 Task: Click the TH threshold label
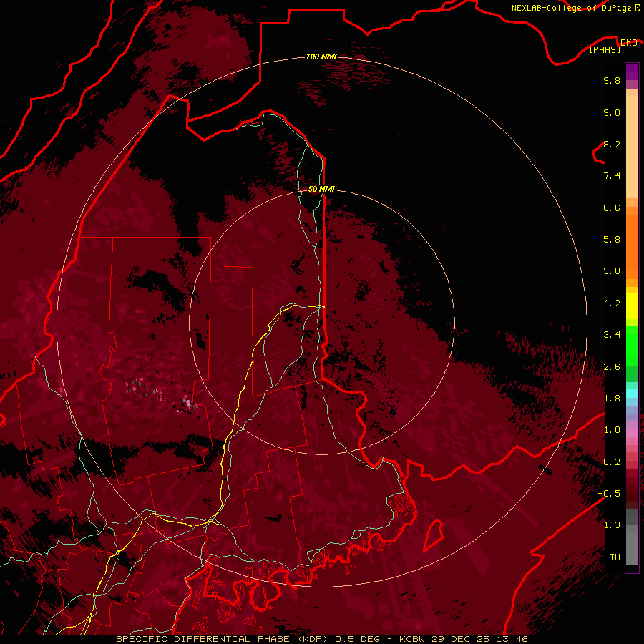tap(615, 557)
